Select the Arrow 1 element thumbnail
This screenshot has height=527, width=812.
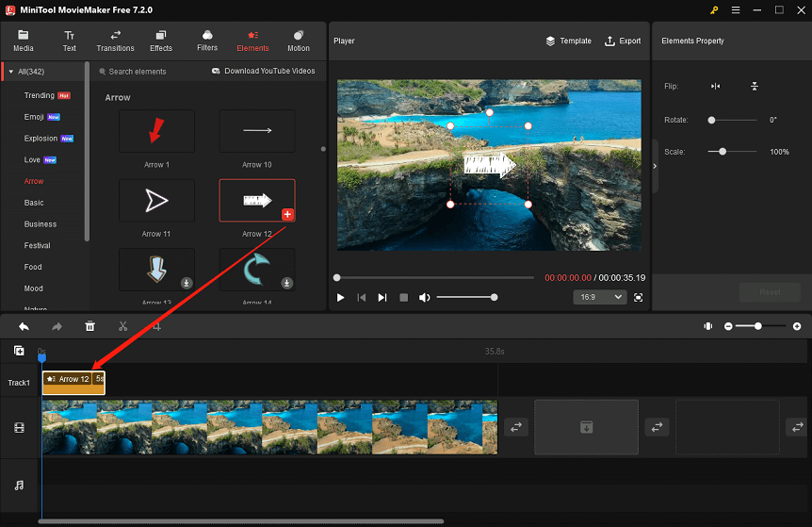click(x=157, y=131)
